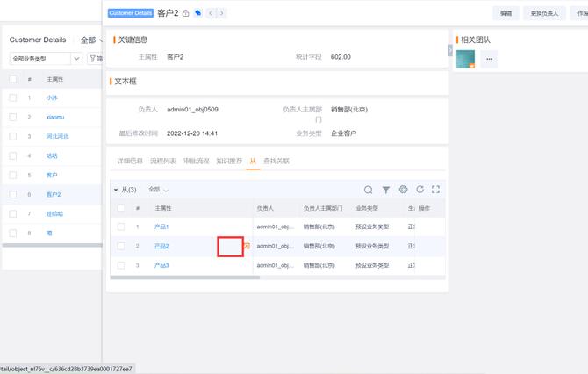Viewport: 588px width, 374px height.
Task: Expand the sub-table to fullscreen
Action: tap(435, 190)
